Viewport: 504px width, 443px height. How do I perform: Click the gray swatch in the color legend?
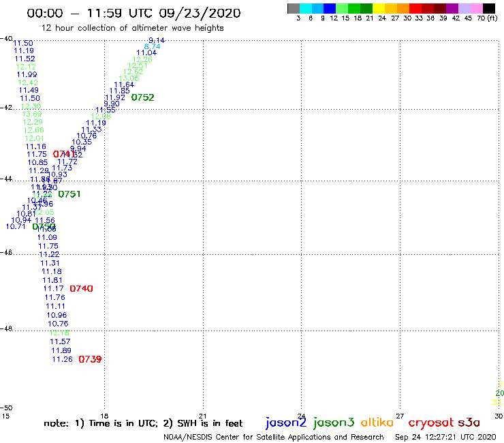coord(294,8)
